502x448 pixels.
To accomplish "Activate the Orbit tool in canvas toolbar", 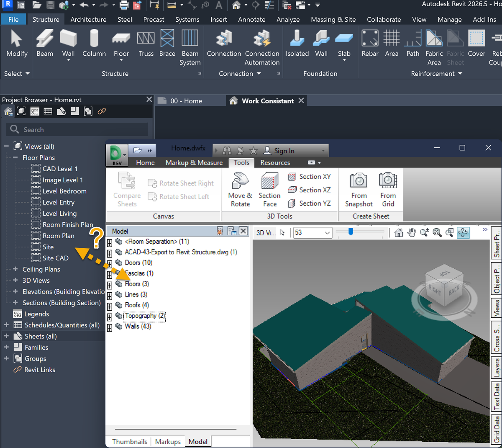I will point(463,233).
